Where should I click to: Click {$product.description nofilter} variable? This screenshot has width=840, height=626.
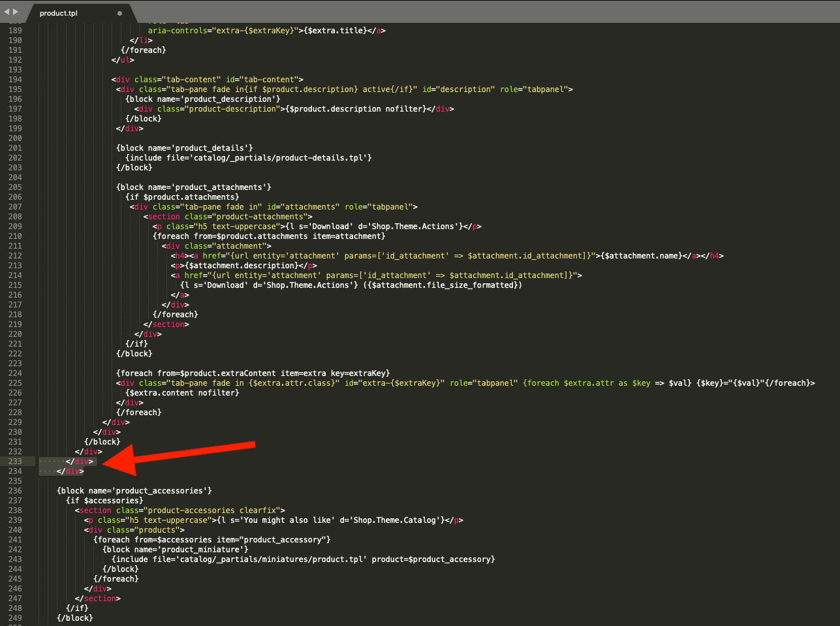pos(355,109)
